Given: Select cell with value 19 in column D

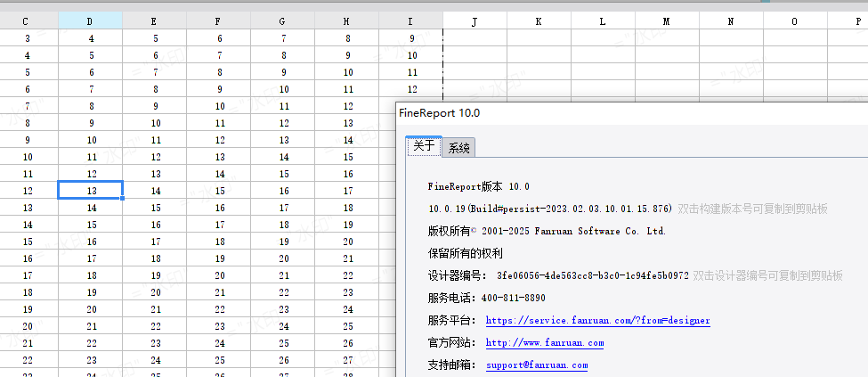Looking at the screenshot, I should (x=92, y=291).
